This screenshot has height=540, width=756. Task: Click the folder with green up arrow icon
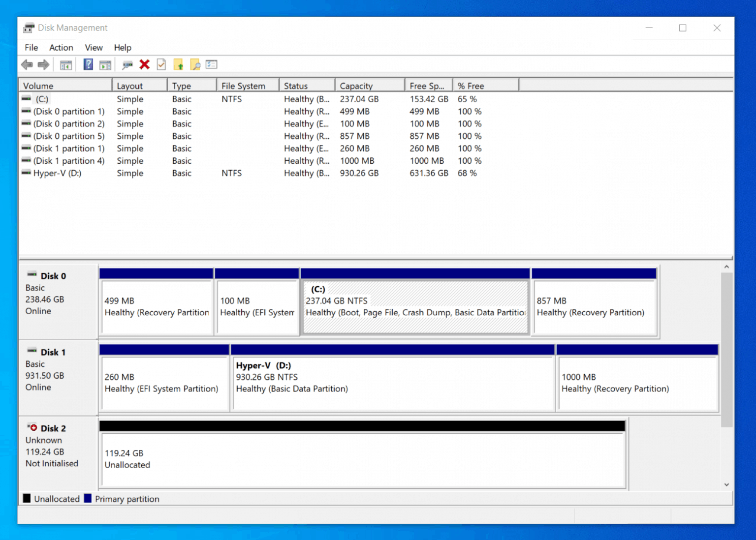point(178,64)
